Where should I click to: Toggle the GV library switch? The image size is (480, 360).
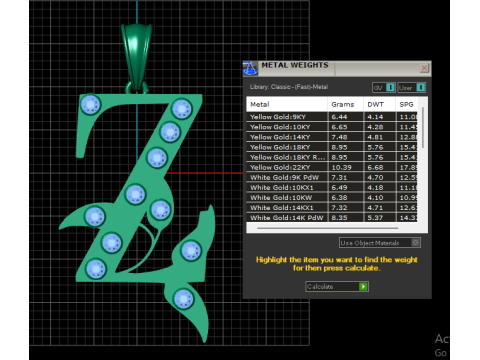(x=384, y=88)
